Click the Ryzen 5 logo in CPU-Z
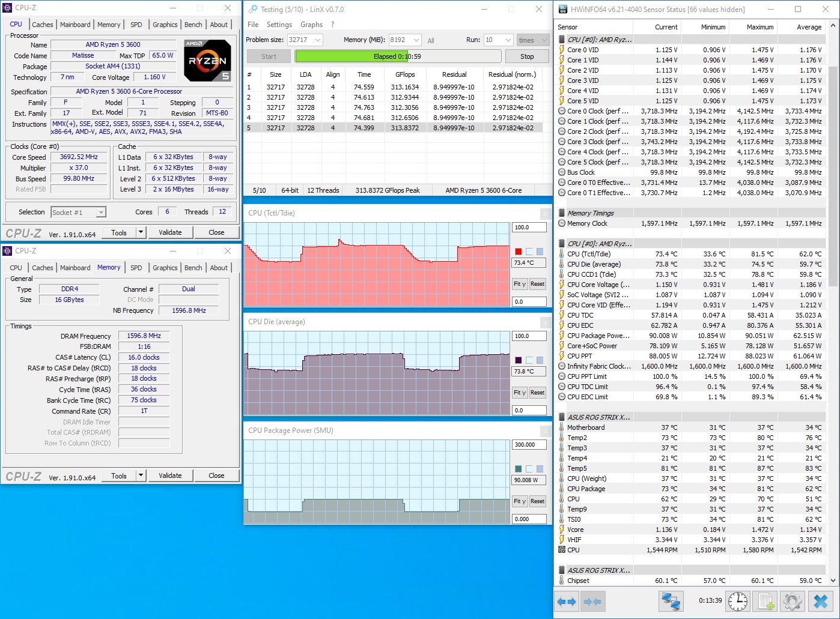 pos(207,61)
